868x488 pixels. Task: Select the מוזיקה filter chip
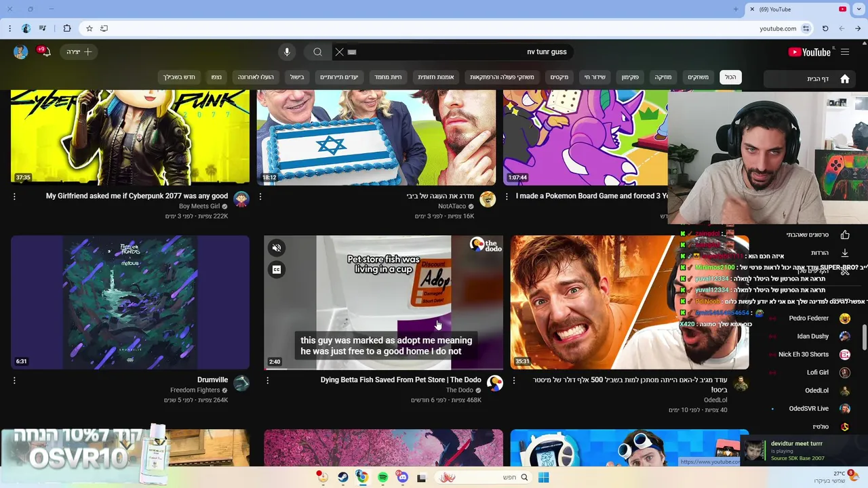click(x=663, y=77)
